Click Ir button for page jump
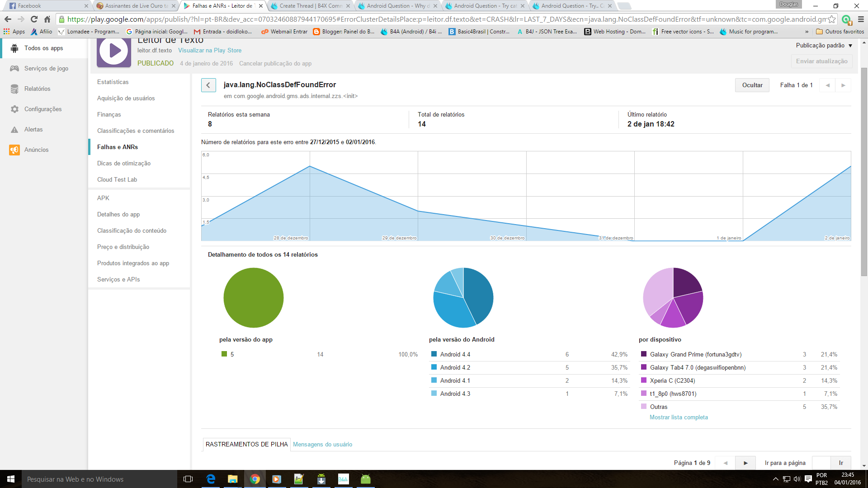This screenshot has height=488, width=868. pyautogui.click(x=841, y=463)
